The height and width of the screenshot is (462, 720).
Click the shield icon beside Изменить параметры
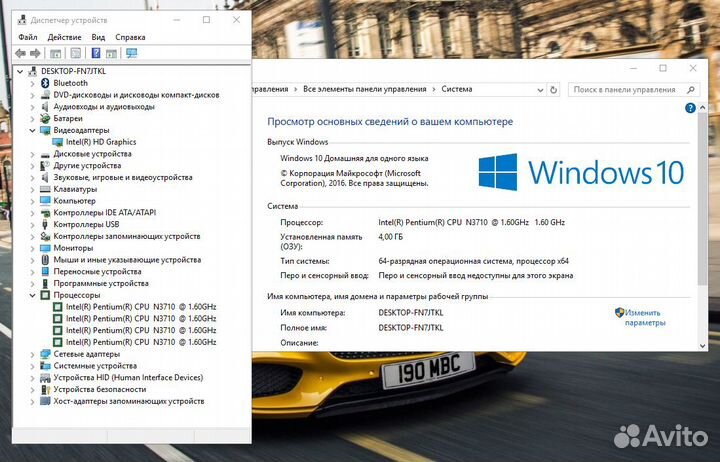(619, 312)
